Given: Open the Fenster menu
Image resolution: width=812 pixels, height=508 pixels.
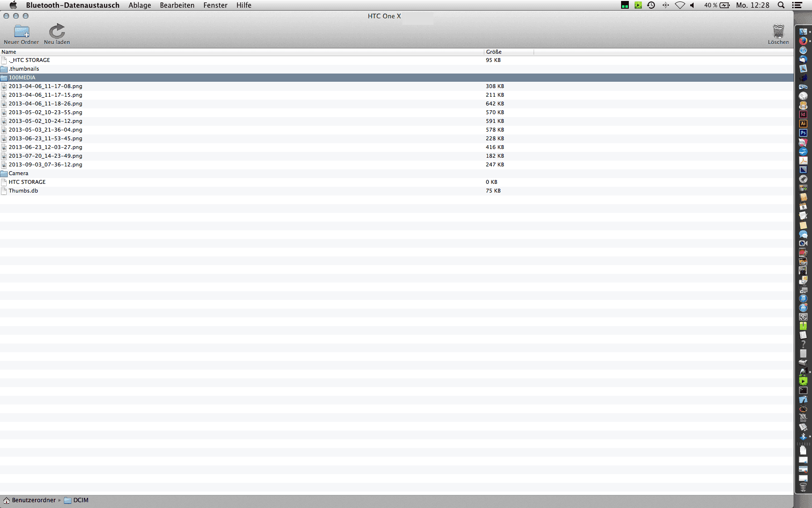Looking at the screenshot, I should point(215,5).
